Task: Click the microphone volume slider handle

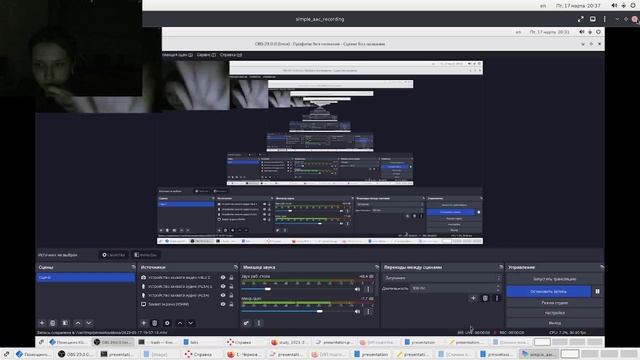Action: coord(320,311)
